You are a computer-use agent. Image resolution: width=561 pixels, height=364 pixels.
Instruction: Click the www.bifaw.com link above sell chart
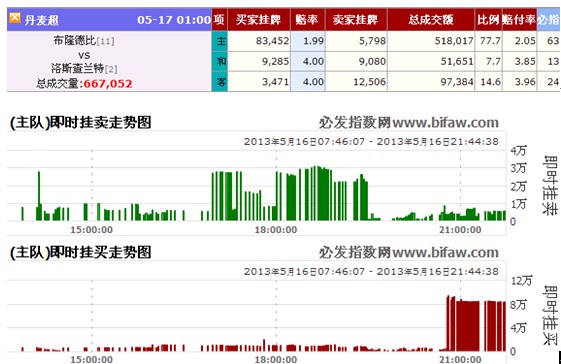[x=445, y=123]
